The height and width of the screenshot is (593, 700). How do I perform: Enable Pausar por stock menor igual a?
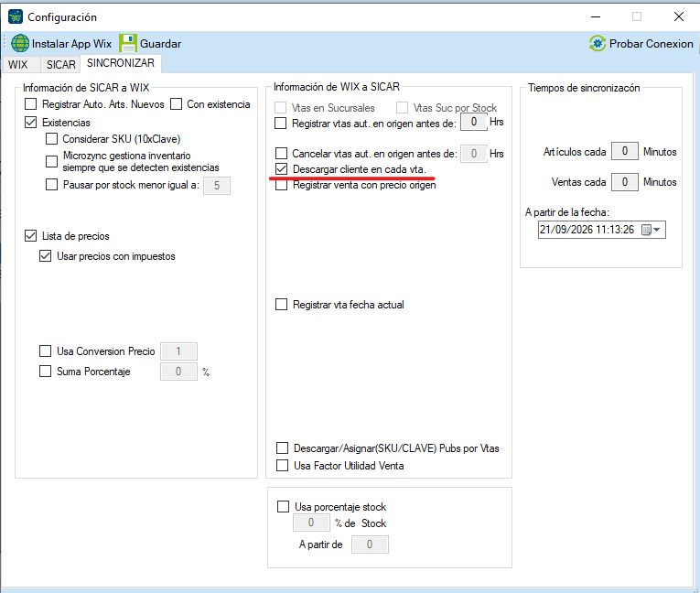click(x=52, y=185)
